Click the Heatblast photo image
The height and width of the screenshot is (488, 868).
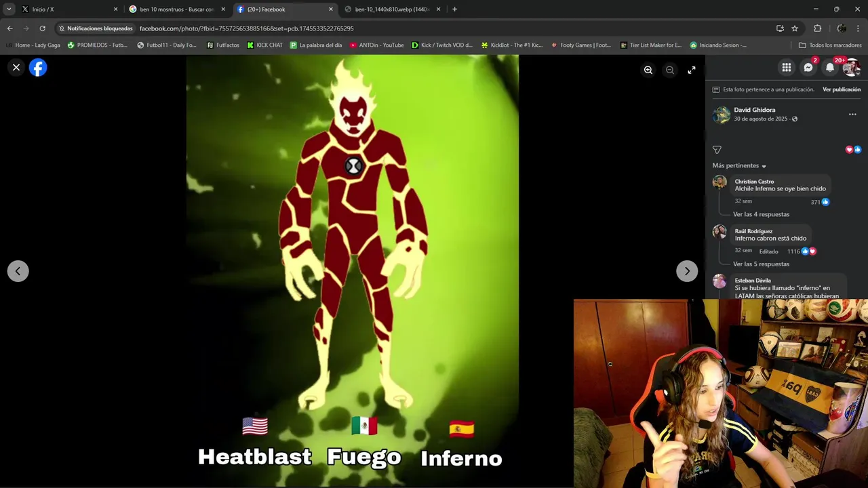click(353, 271)
